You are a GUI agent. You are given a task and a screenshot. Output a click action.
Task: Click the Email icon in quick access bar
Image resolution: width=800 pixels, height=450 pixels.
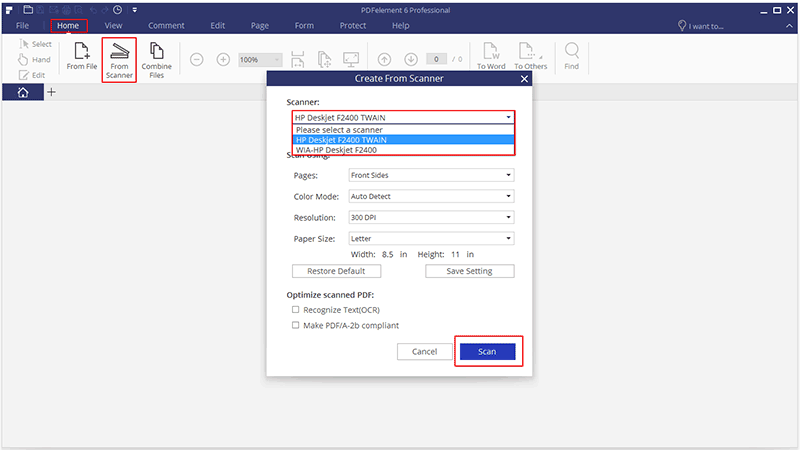[x=53, y=10]
